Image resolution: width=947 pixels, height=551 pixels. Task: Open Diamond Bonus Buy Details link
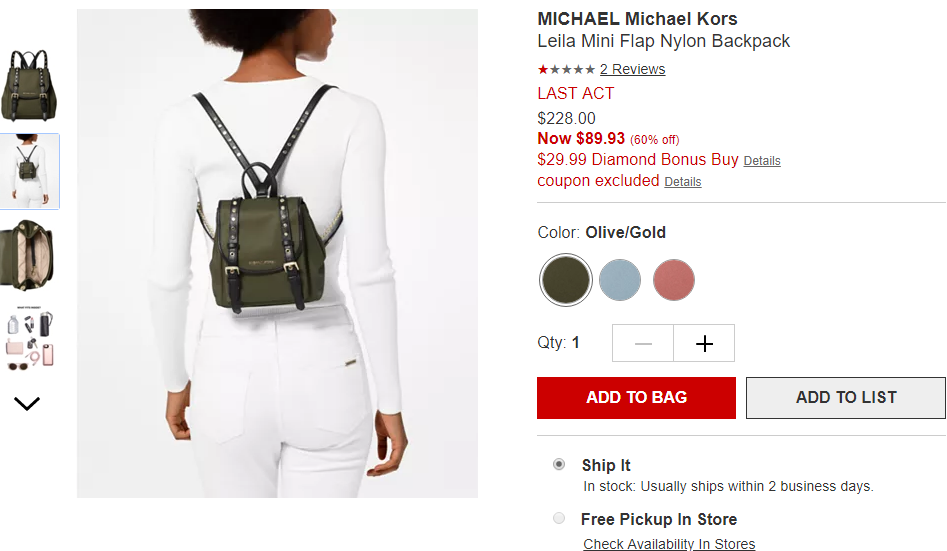click(762, 161)
